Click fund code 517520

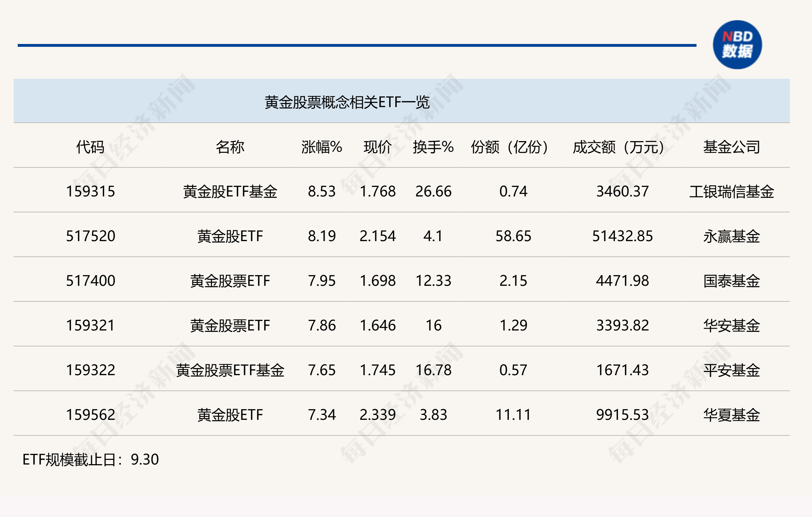(90, 236)
